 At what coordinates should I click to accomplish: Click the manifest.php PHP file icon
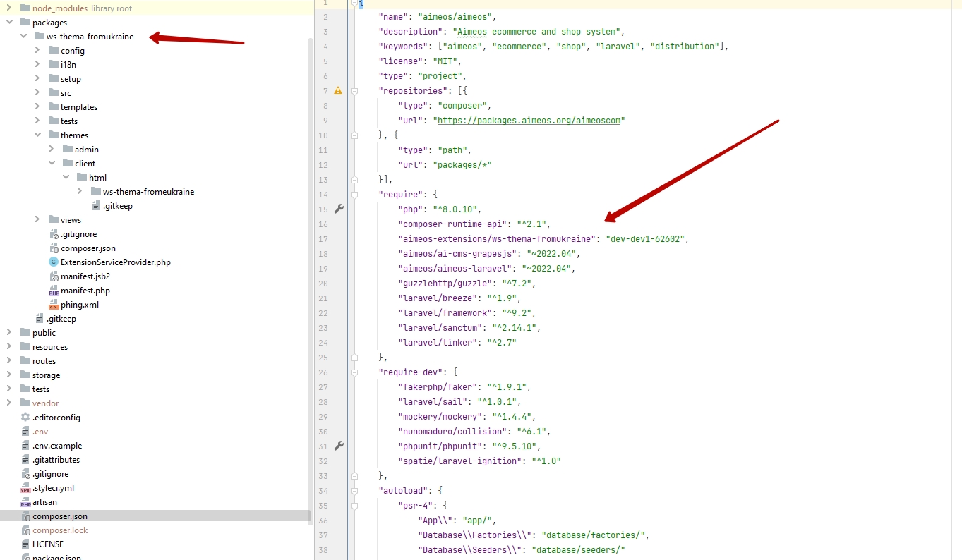54,291
